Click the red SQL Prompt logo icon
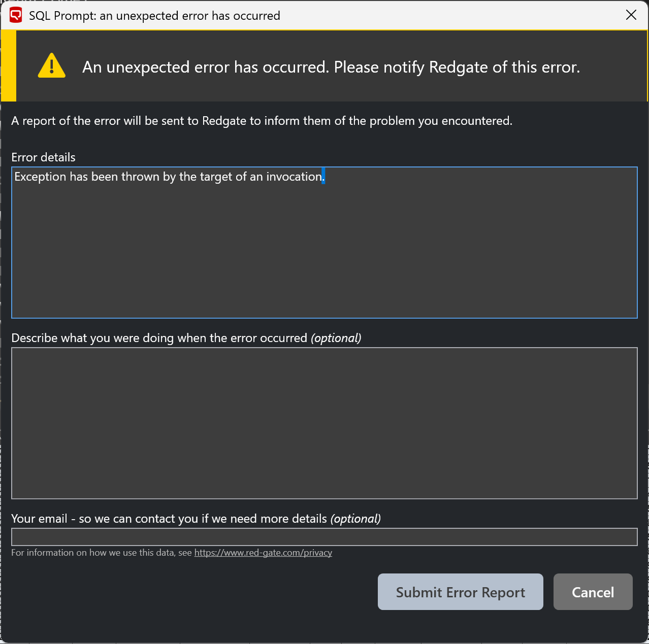Screen dimensions: 649x644 (x=16, y=15)
